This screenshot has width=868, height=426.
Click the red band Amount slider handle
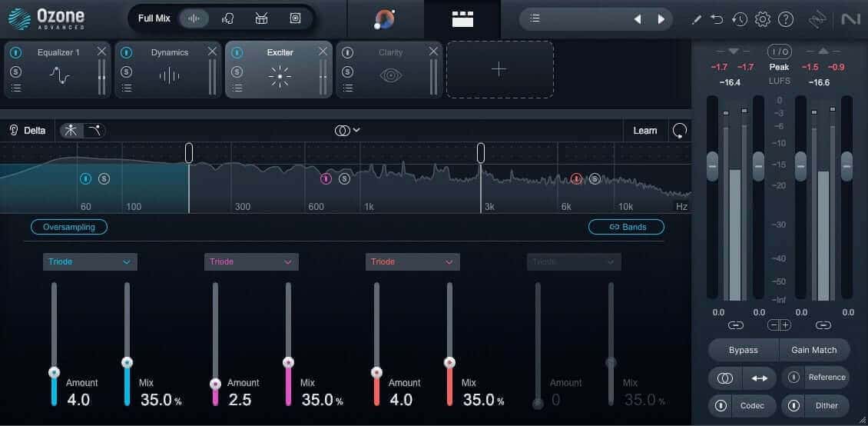point(376,372)
